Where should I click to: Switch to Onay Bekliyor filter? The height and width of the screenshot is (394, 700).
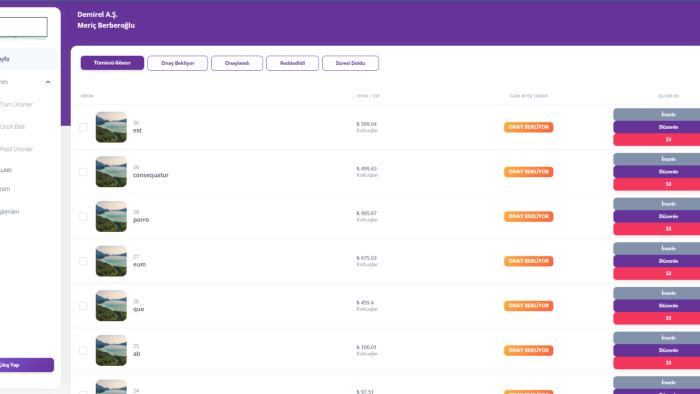click(177, 63)
